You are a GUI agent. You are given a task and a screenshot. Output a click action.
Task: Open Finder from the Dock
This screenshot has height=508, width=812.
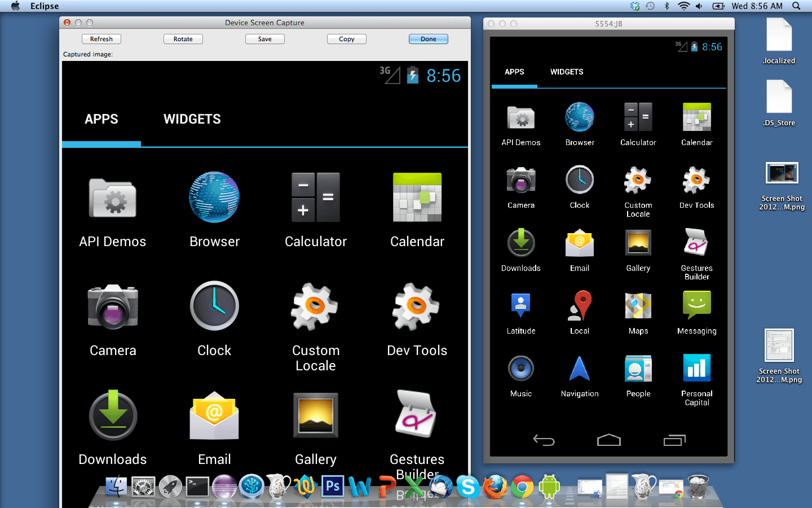(116, 487)
